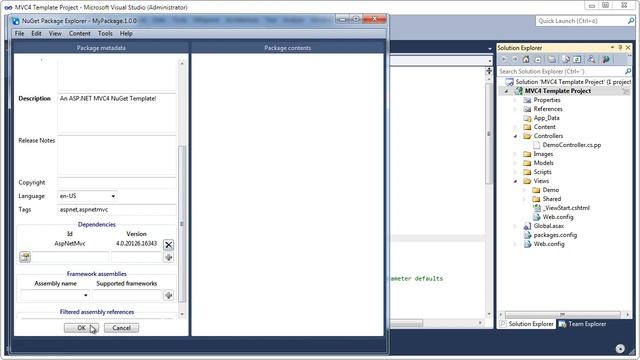Open the editor document tab list dropdown
The width and height of the screenshot is (640, 360).
(x=489, y=49)
